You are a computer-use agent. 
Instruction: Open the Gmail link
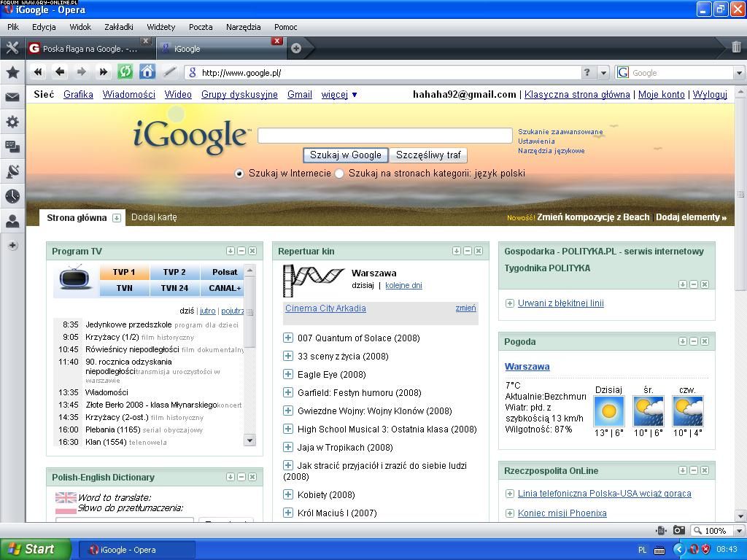click(x=300, y=94)
